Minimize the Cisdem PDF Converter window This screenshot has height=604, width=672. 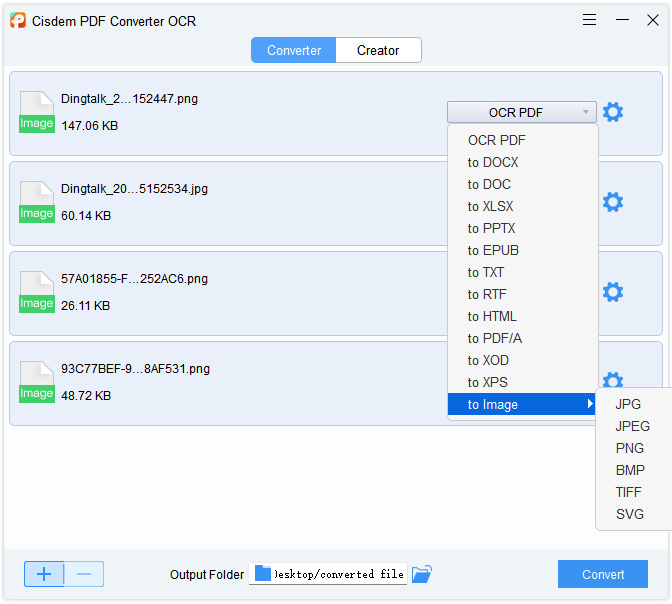point(622,20)
